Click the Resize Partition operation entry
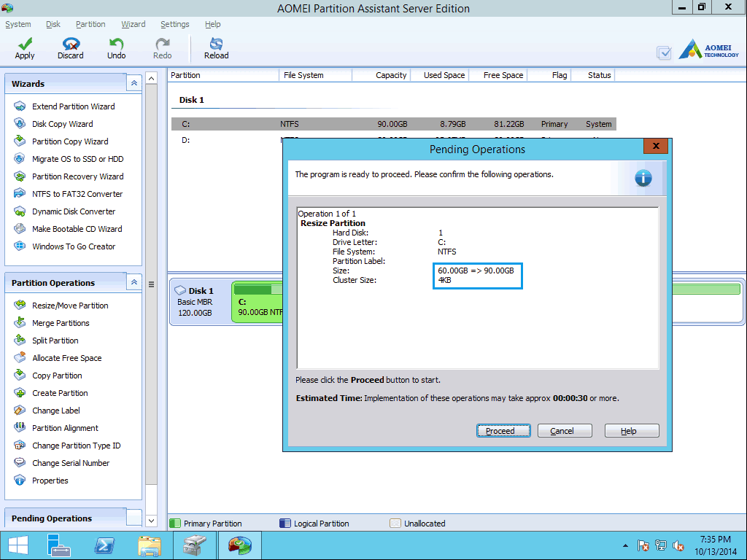The height and width of the screenshot is (560, 747). pyautogui.click(x=333, y=223)
